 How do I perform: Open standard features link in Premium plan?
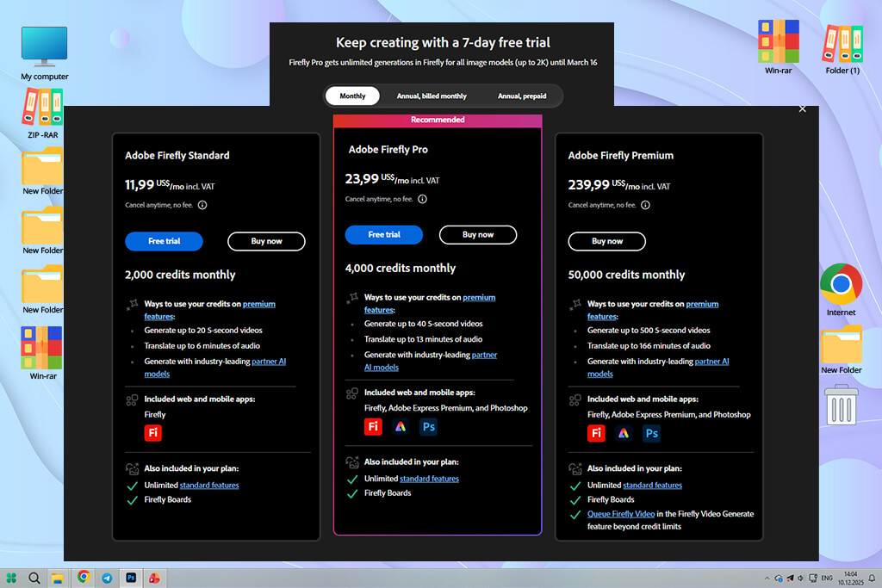(x=653, y=486)
